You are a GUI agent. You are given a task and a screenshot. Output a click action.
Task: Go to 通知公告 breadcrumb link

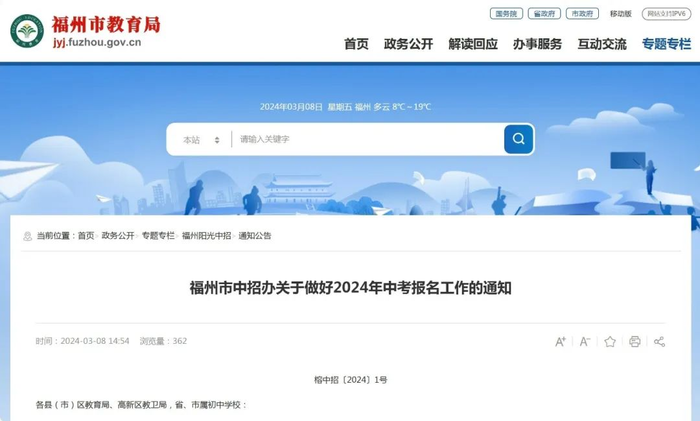[x=255, y=236]
